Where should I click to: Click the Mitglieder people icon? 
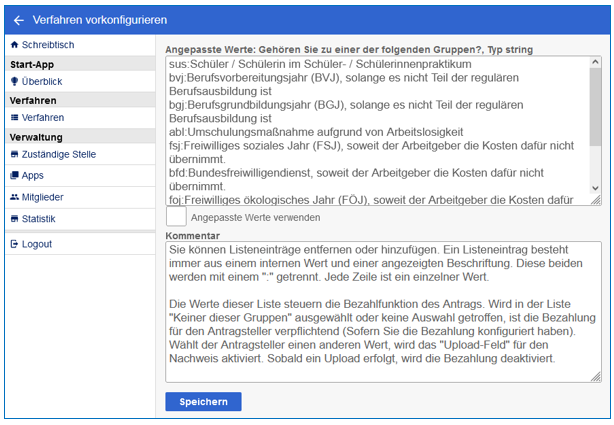tap(13, 198)
